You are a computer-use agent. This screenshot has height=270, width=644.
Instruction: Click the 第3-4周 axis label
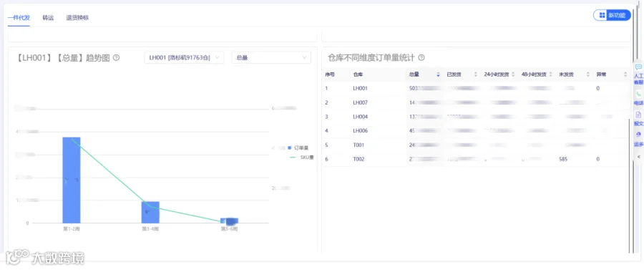pyautogui.click(x=150, y=228)
